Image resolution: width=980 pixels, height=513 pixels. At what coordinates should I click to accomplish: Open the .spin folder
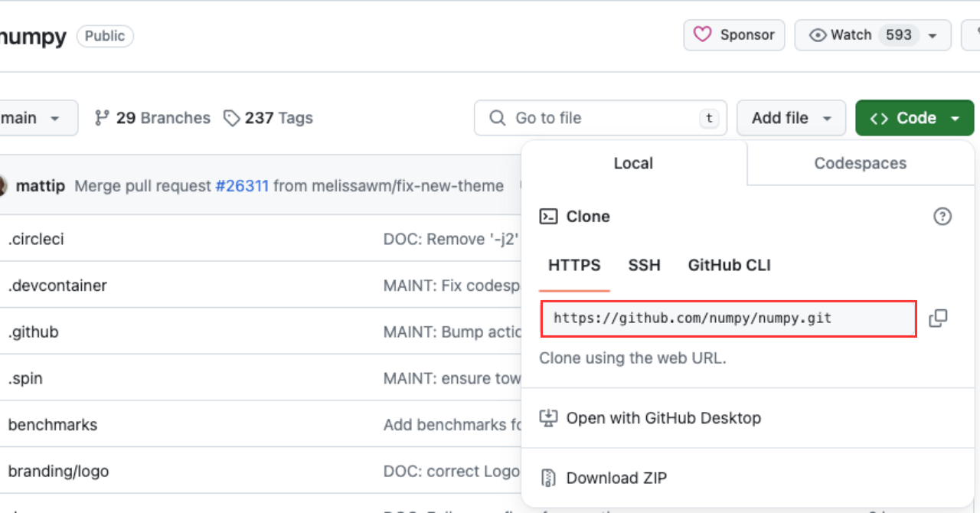pyautogui.click(x=25, y=379)
